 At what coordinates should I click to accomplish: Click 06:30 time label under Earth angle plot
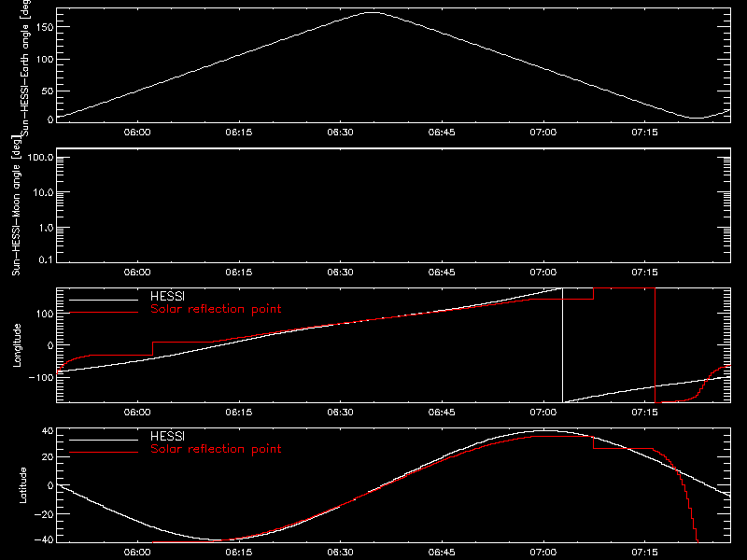340,132
